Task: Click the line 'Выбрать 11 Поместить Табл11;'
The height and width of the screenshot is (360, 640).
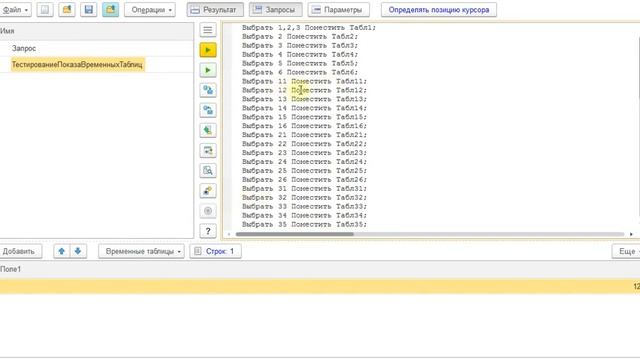Action: 304,81
